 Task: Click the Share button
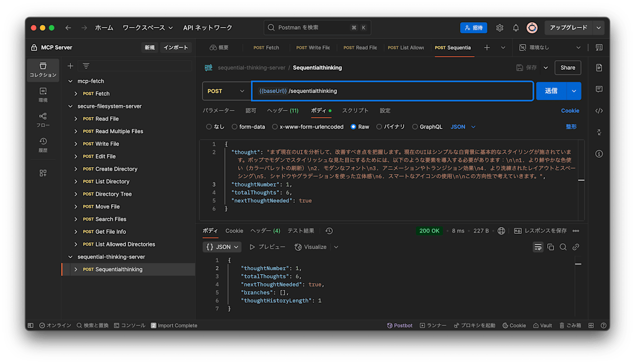(568, 68)
